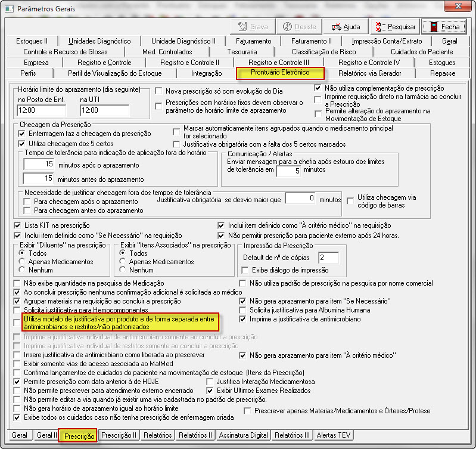Click the Parâmetros Gerais window icon
The image size is (476, 449).
coord(9,8)
